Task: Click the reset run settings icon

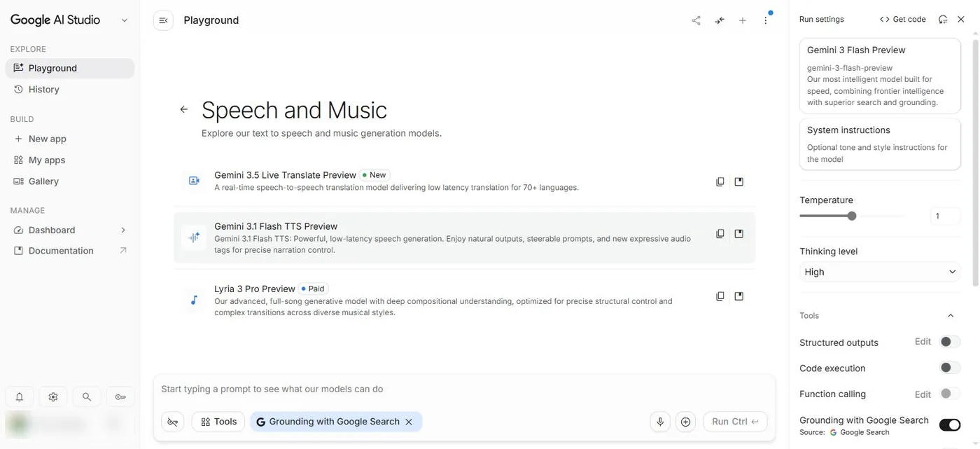Action: (x=943, y=20)
